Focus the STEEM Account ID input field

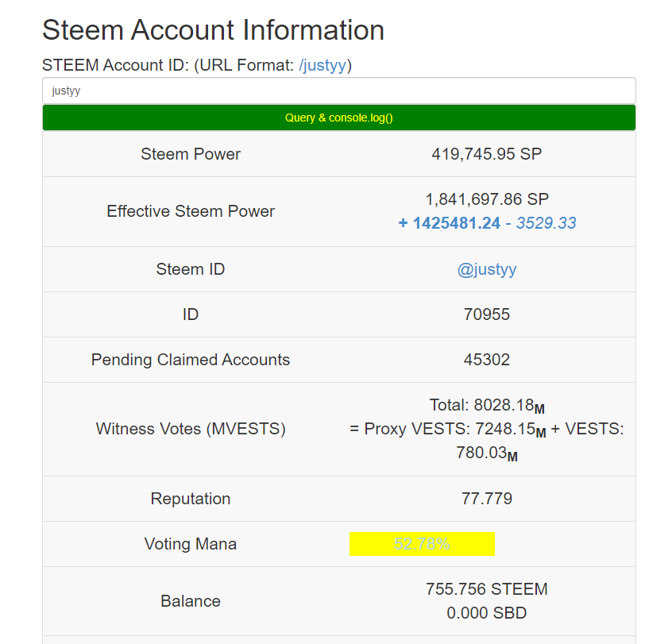(339, 91)
